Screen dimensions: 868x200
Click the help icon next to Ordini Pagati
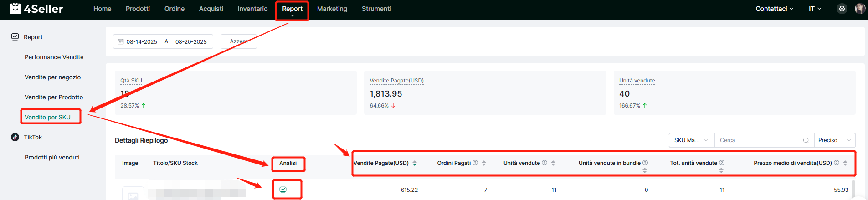tap(475, 163)
